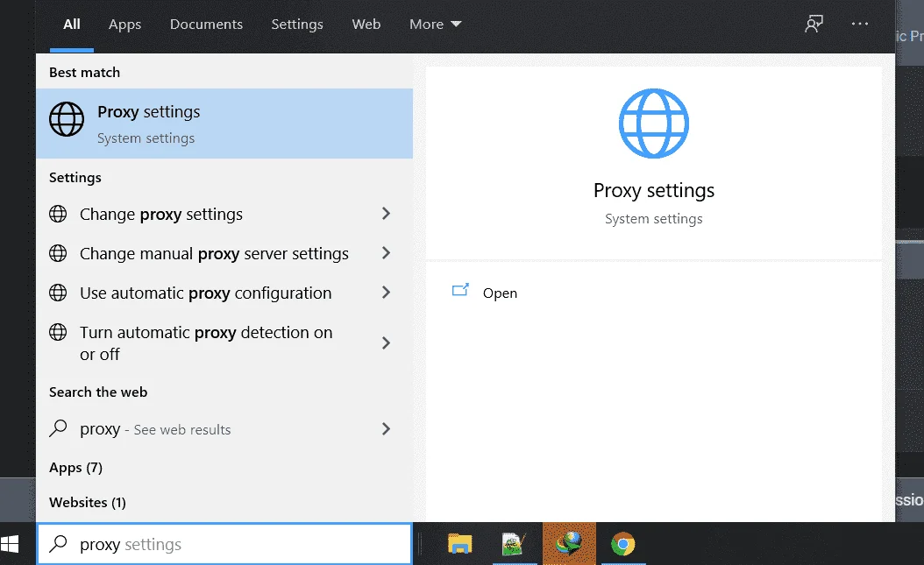Expand the Websites (1) section
This screenshot has height=565, width=924.
click(x=87, y=503)
